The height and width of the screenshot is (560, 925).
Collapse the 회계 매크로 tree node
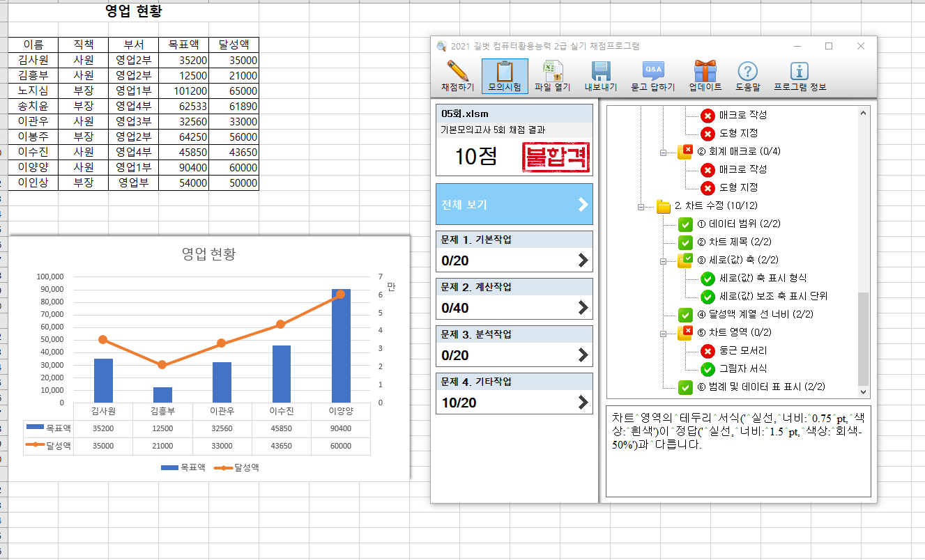coord(664,151)
